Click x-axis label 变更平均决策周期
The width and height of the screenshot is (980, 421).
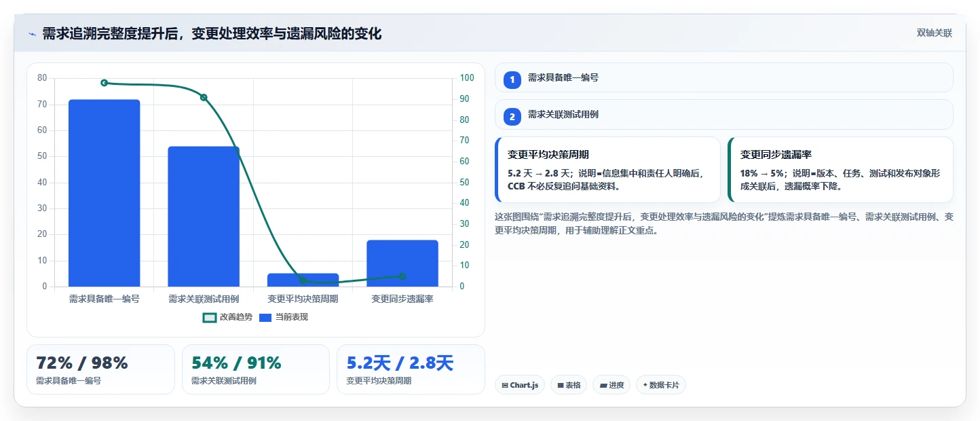[x=303, y=299]
